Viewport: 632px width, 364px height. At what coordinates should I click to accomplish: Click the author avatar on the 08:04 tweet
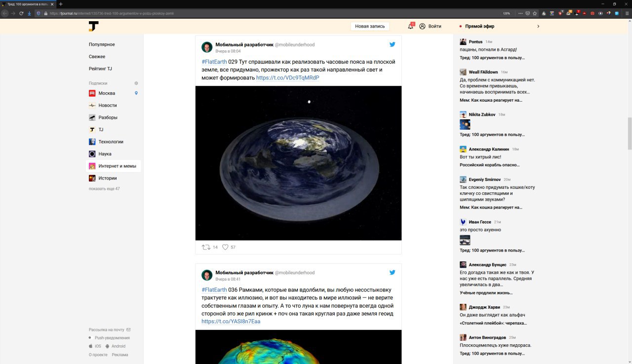click(x=207, y=47)
